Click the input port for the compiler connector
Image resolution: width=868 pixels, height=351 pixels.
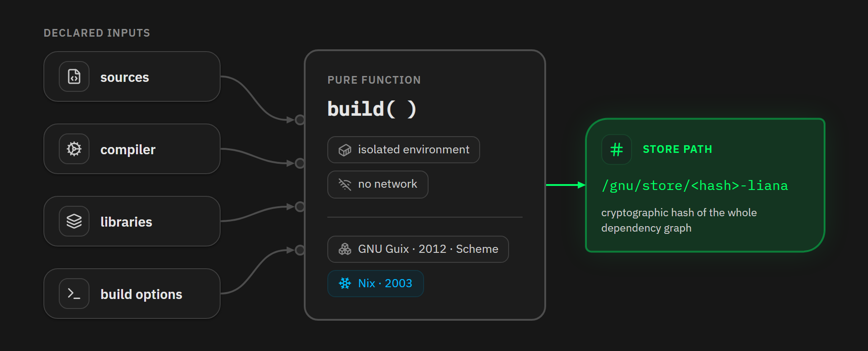coord(300,163)
